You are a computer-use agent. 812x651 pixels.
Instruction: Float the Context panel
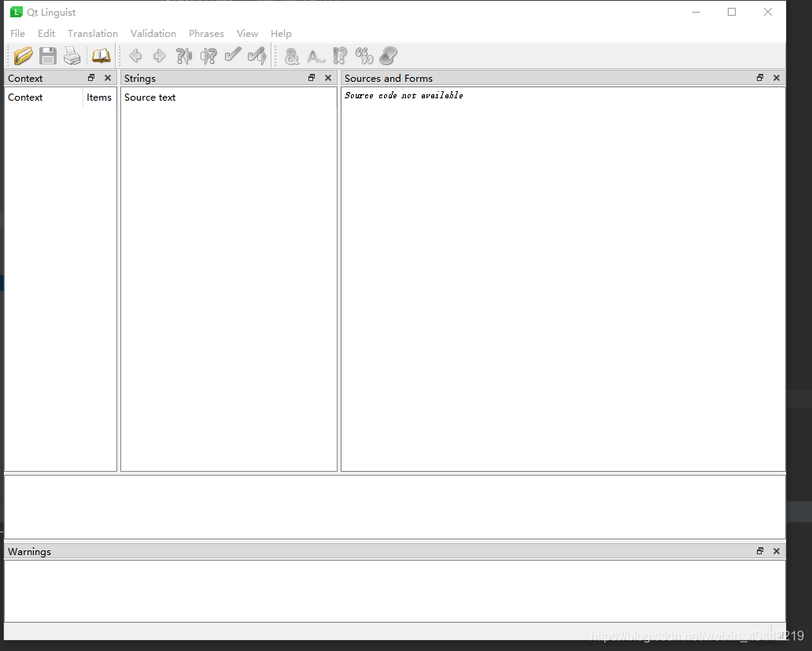(x=91, y=78)
